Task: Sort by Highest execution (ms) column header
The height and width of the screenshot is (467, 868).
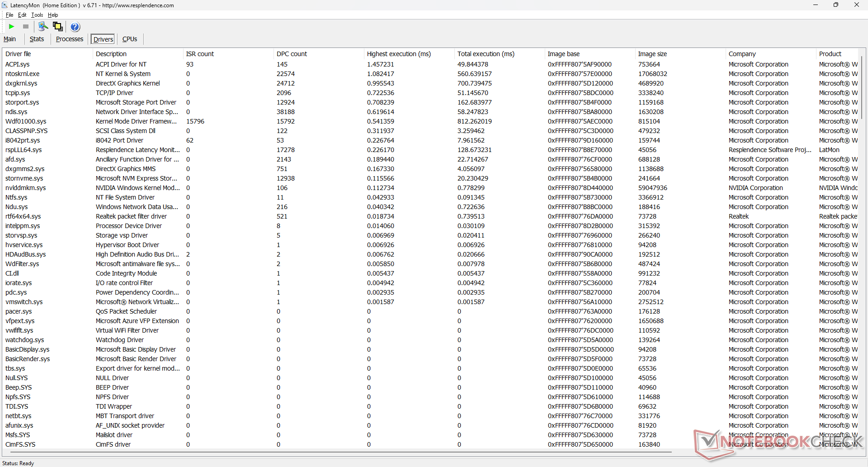Action: [398, 54]
